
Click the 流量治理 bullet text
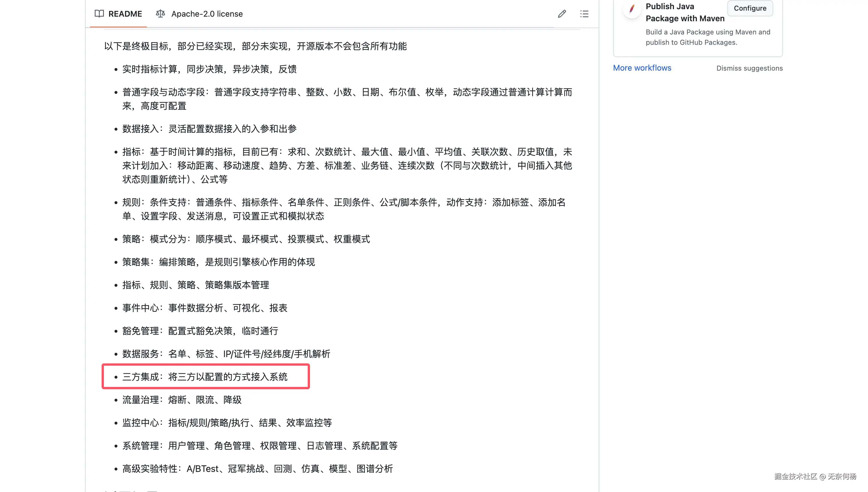pyautogui.click(x=182, y=400)
